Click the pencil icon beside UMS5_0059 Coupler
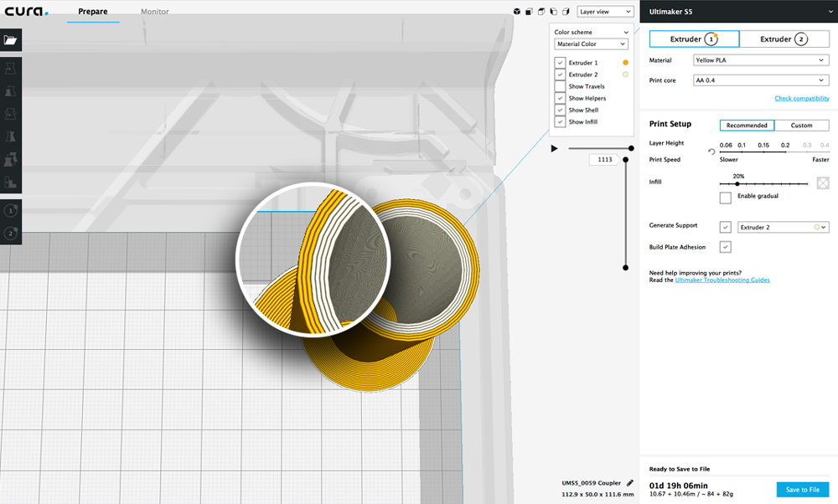This screenshot has height=504, width=838. (x=630, y=483)
